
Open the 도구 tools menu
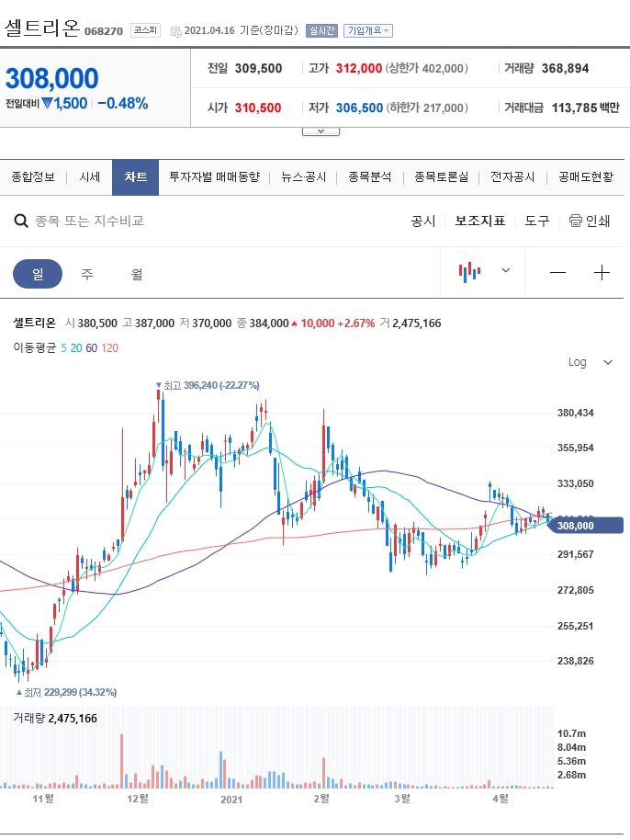[x=537, y=221]
